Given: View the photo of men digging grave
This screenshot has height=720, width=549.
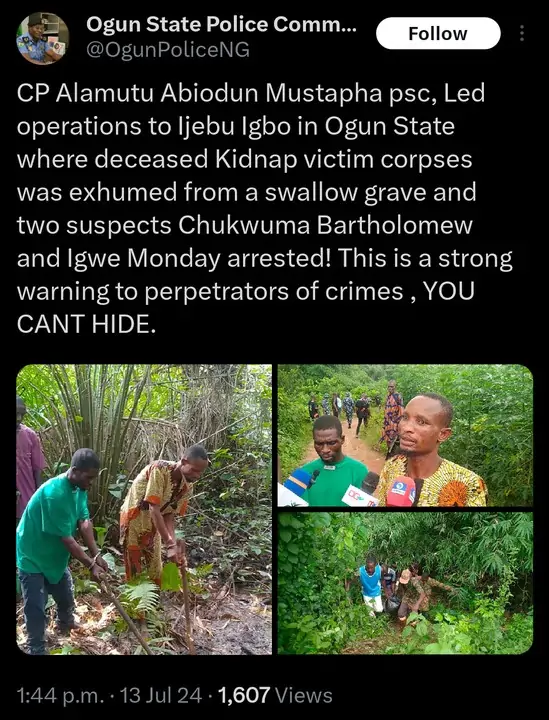Looking at the screenshot, I should [x=144, y=509].
